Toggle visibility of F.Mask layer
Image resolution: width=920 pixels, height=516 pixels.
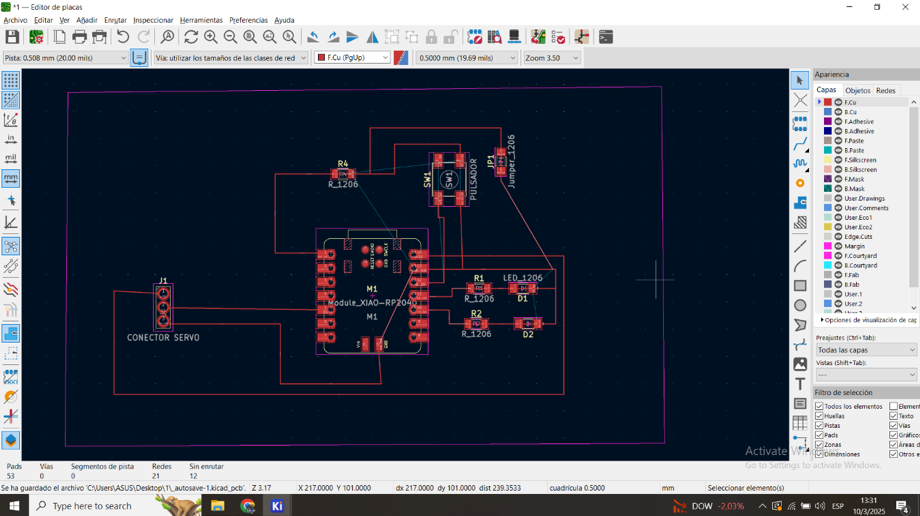[838, 179]
